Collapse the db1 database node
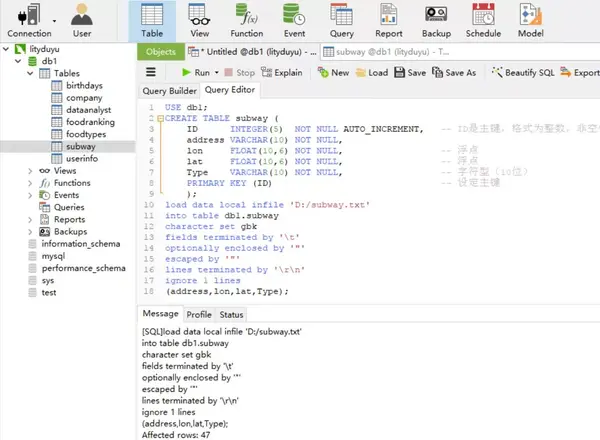Image resolution: width=600 pixels, height=440 pixels. [x=18, y=61]
